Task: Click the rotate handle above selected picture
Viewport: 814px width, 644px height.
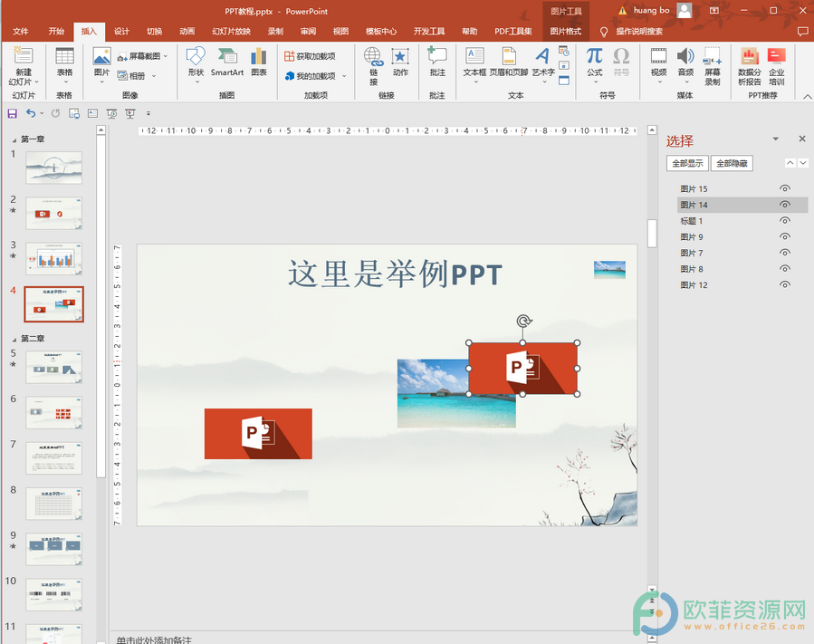Action: coord(524,321)
